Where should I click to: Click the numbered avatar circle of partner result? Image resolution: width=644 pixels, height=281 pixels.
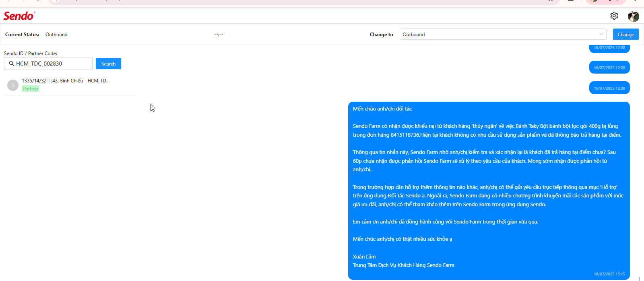pos(13,85)
